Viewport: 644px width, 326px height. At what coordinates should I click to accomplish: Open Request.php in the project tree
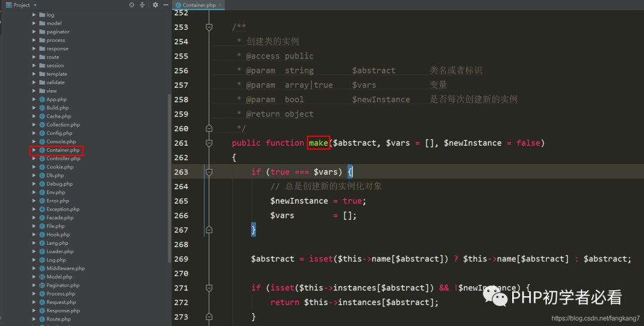pyautogui.click(x=61, y=302)
